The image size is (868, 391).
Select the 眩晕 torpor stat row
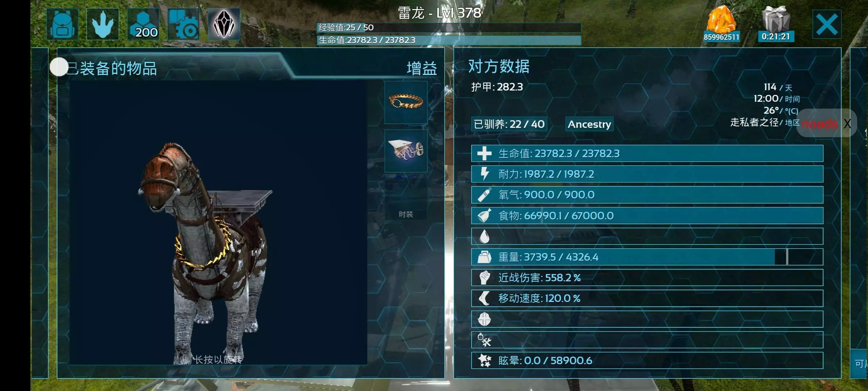coord(647,361)
